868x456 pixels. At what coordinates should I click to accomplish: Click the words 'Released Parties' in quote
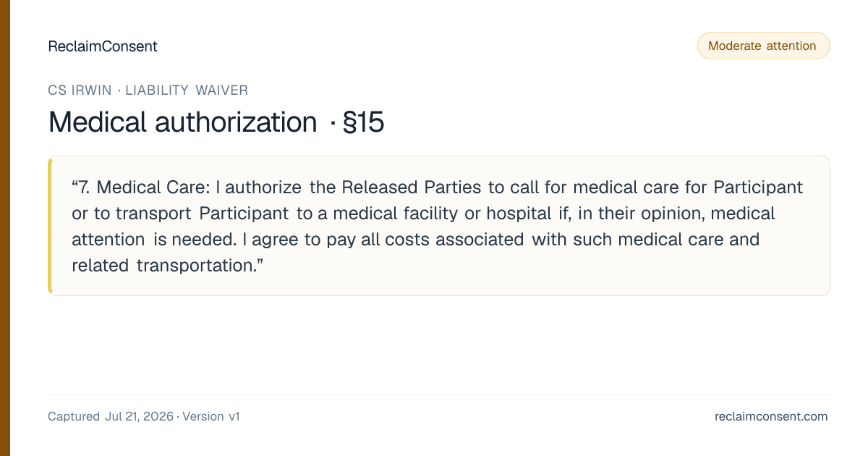tap(411, 187)
